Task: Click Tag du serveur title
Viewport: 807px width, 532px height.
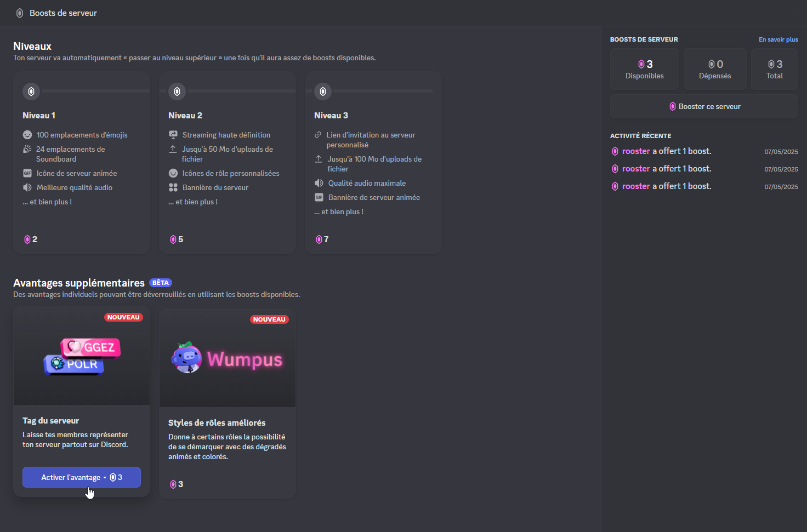Action: [x=50, y=421]
